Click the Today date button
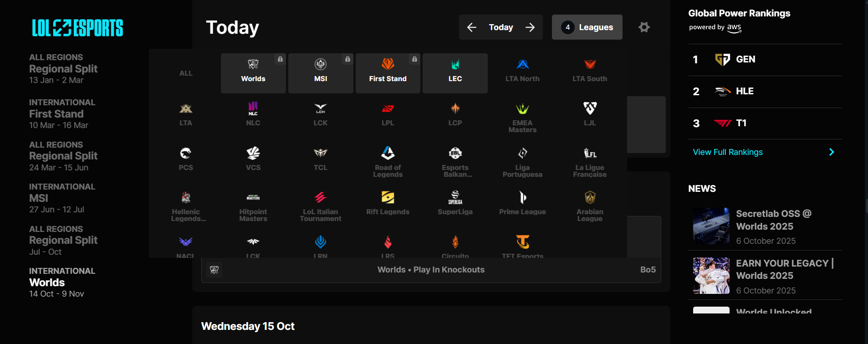The height and width of the screenshot is (344, 868). [501, 27]
